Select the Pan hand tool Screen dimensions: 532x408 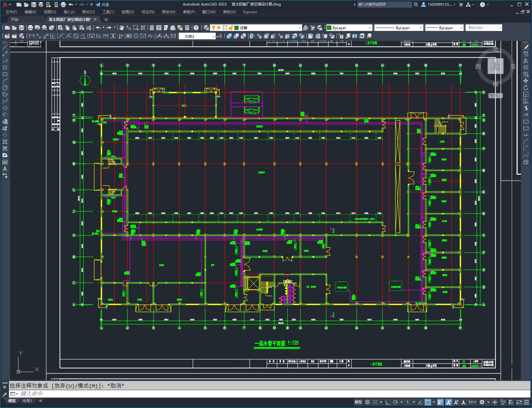[122, 28]
